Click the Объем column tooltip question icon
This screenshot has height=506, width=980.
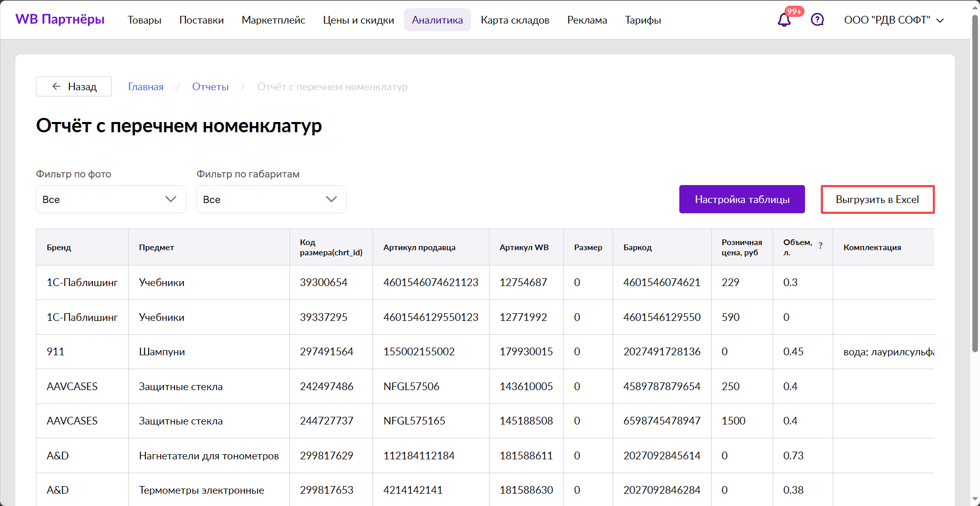(820, 246)
